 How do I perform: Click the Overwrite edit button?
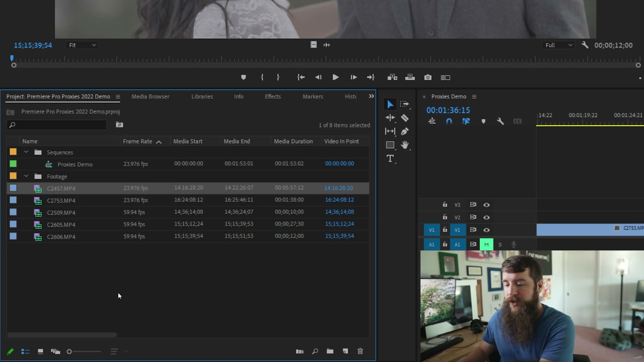pyautogui.click(x=410, y=77)
